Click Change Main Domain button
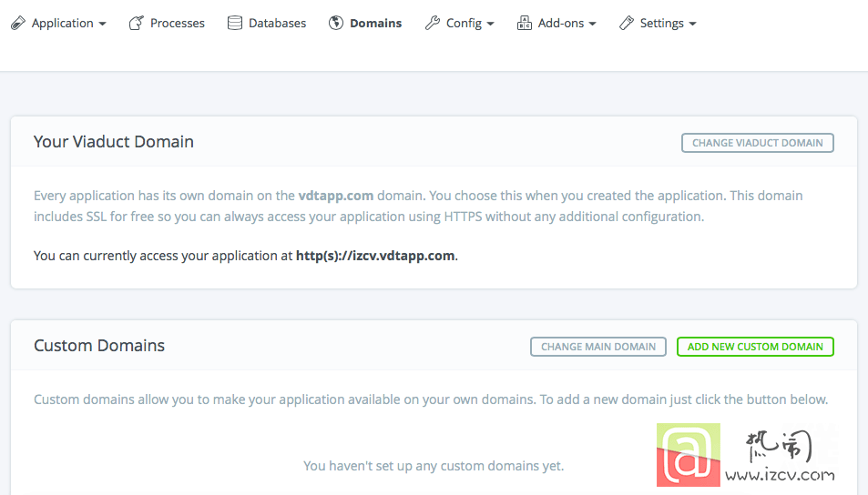This screenshot has height=495, width=868. [x=597, y=347]
